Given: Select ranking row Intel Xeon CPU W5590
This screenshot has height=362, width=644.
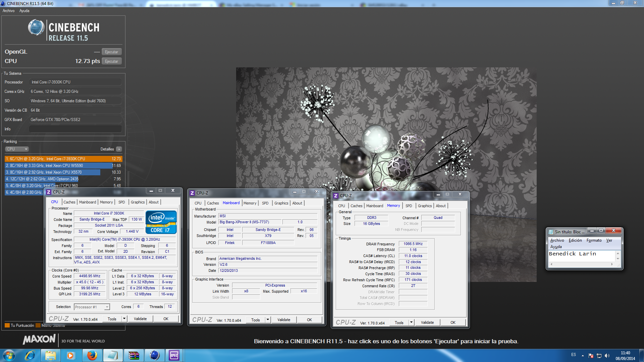Looking at the screenshot, I should tap(63, 166).
